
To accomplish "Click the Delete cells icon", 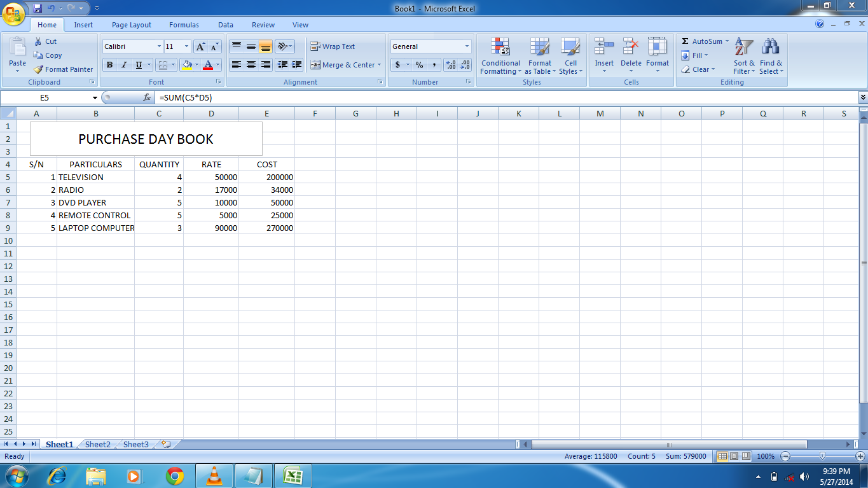I will [x=631, y=46].
